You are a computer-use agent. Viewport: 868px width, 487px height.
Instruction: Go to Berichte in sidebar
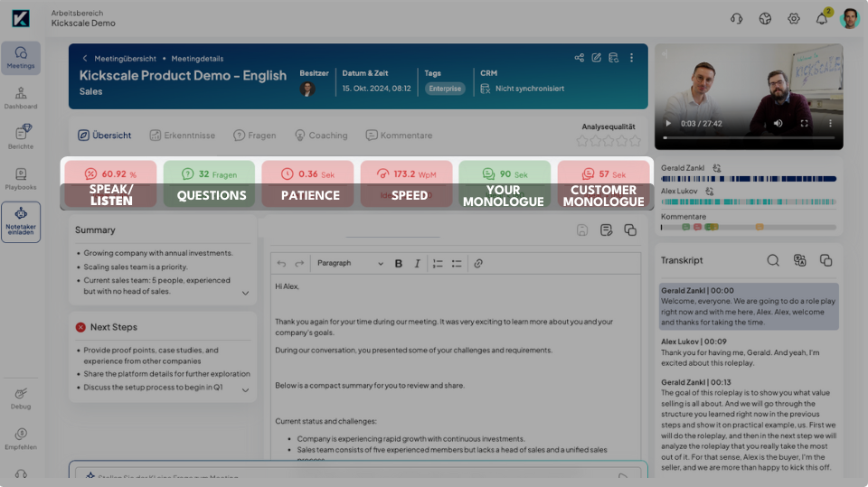coord(21,136)
